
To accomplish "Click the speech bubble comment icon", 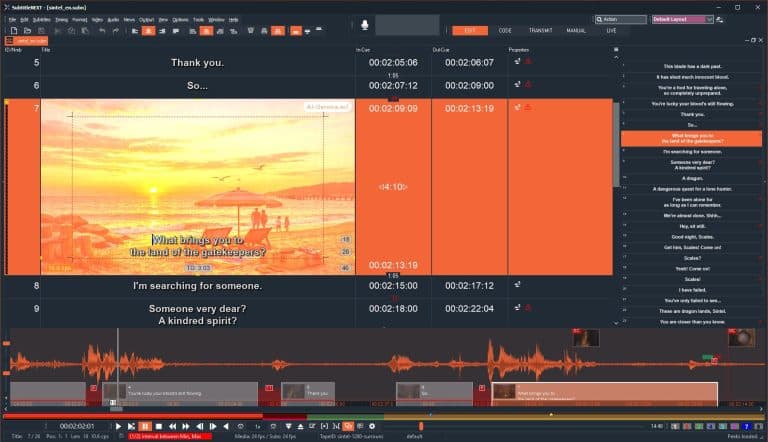I will (x=176, y=31).
